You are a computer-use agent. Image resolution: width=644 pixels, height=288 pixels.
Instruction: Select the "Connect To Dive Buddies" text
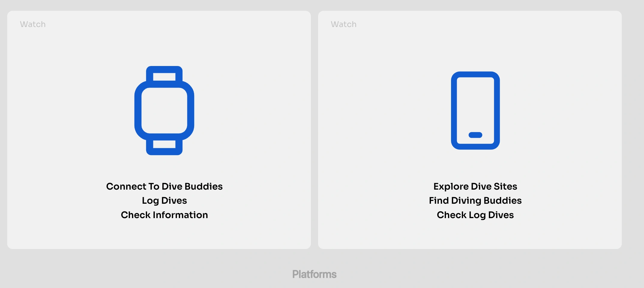tap(164, 186)
